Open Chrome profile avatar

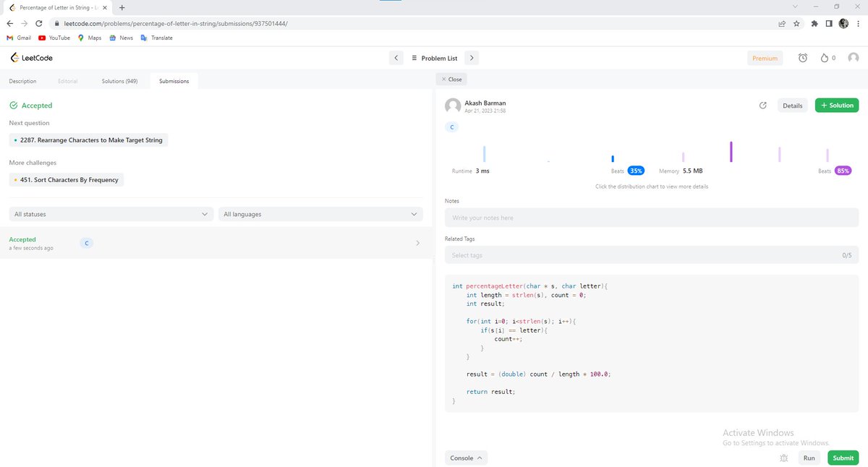coord(843,23)
